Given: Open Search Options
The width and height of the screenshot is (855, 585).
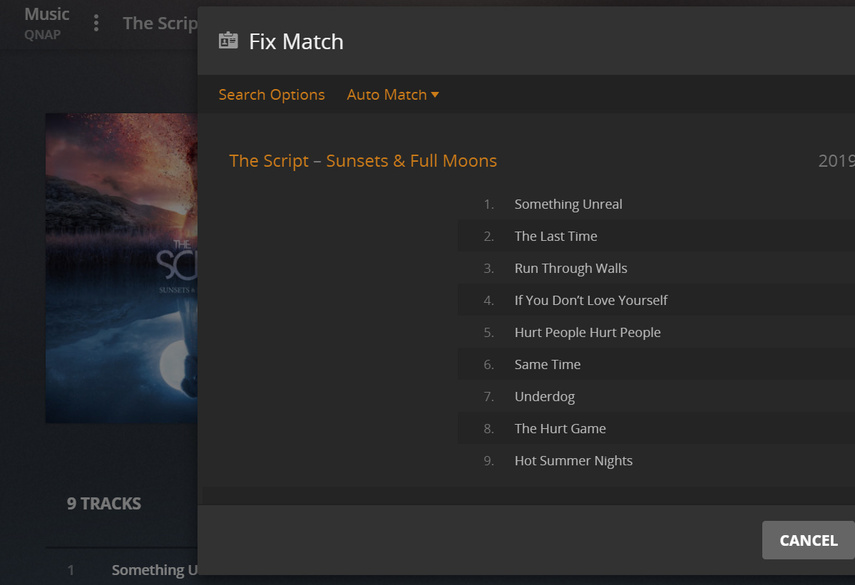Looking at the screenshot, I should click(x=271, y=95).
